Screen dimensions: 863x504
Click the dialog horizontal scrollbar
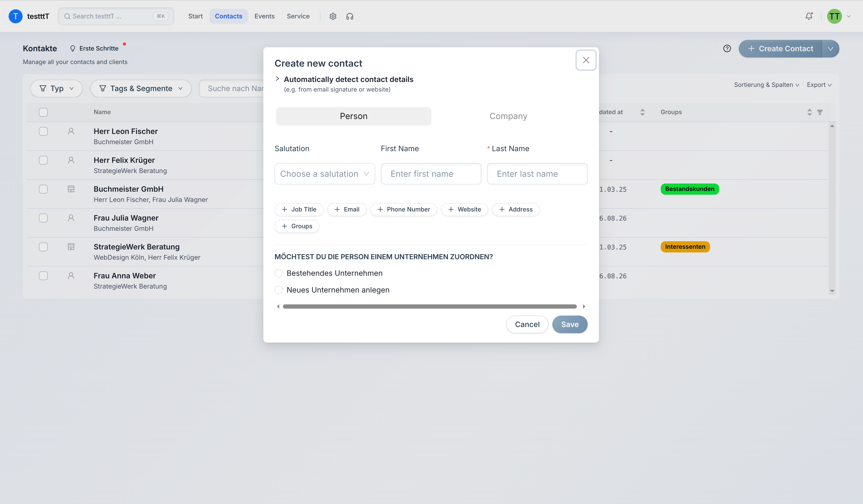point(430,306)
